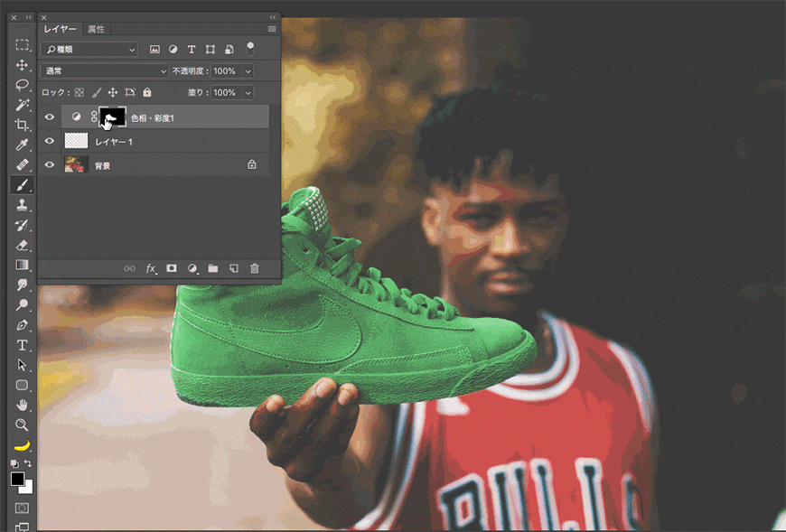Lock all layer attributes
This screenshot has width=786, height=532.
pyautogui.click(x=147, y=93)
